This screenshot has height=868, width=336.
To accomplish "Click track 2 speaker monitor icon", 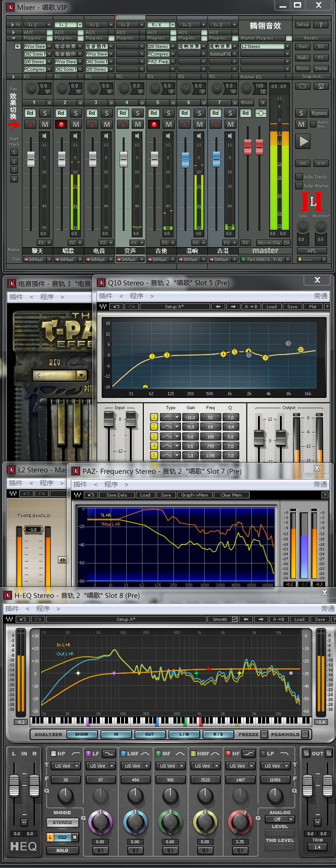I will click(x=75, y=135).
